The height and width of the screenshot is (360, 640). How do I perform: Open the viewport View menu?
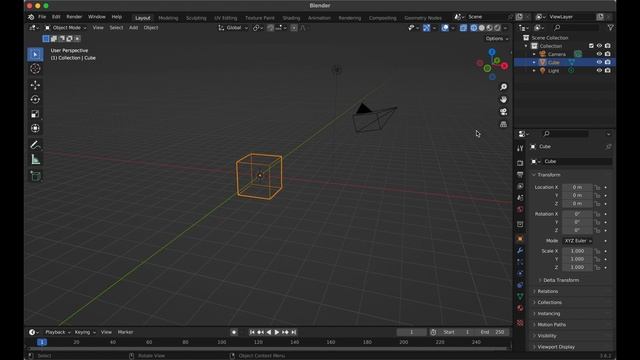pos(98,28)
